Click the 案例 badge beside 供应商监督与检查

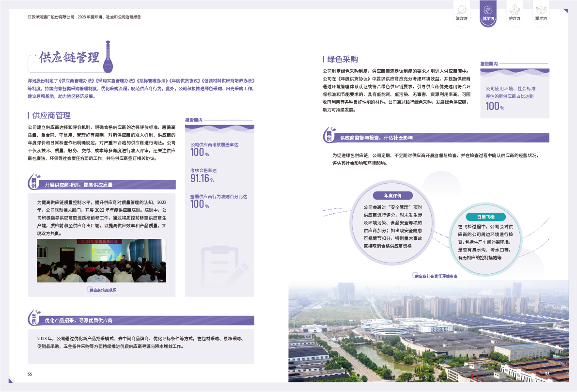pyautogui.click(x=329, y=136)
